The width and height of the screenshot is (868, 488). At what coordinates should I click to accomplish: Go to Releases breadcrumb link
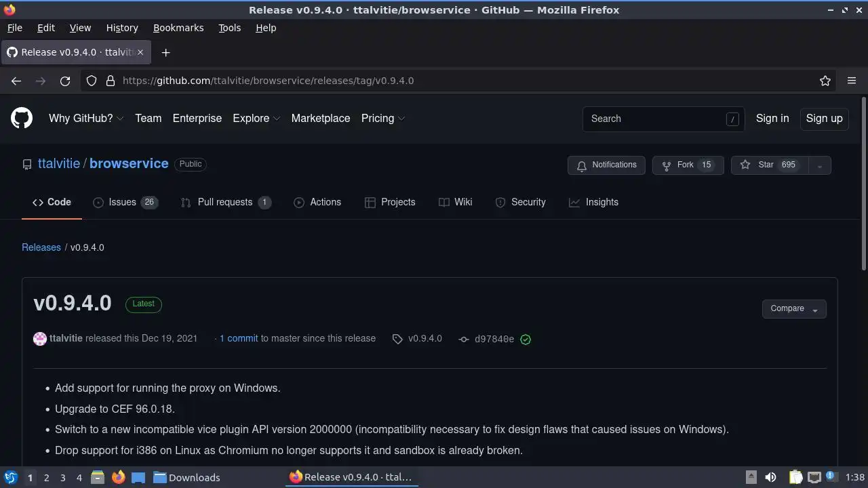41,247
